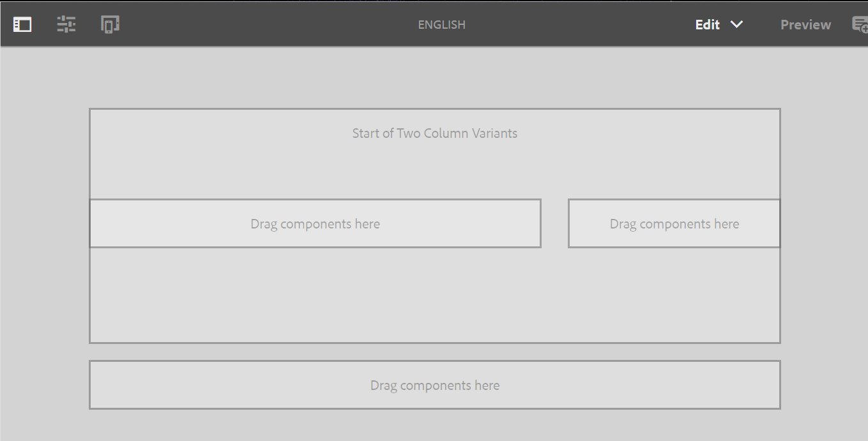Select the bottom full-width "Drag components here" dropzone
868x441 pixels.
point(434,385)
